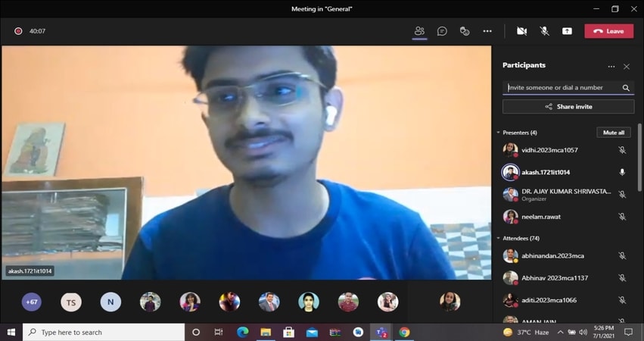Toggle the microphone mute button
This screenshot has width=644, height=341.
click(544, 31)
